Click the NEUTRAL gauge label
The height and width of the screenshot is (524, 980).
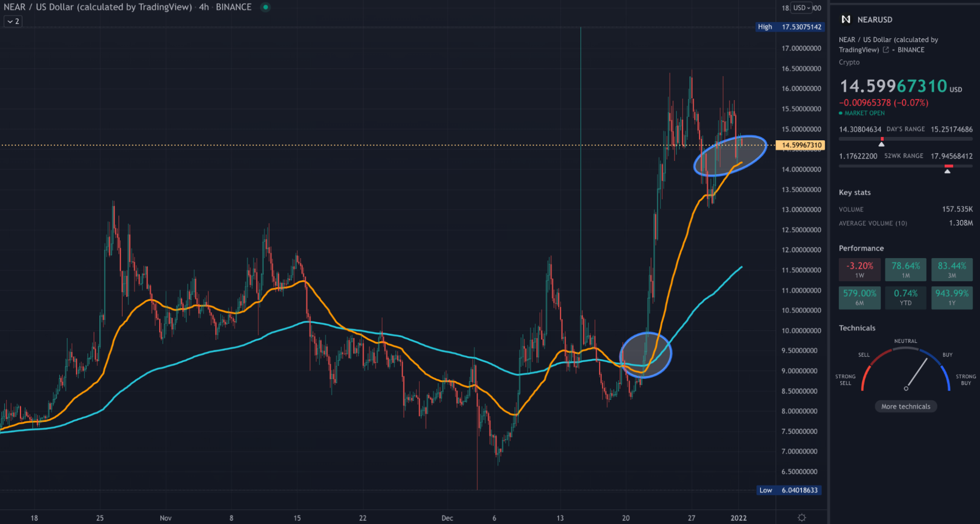click(905, 341)
